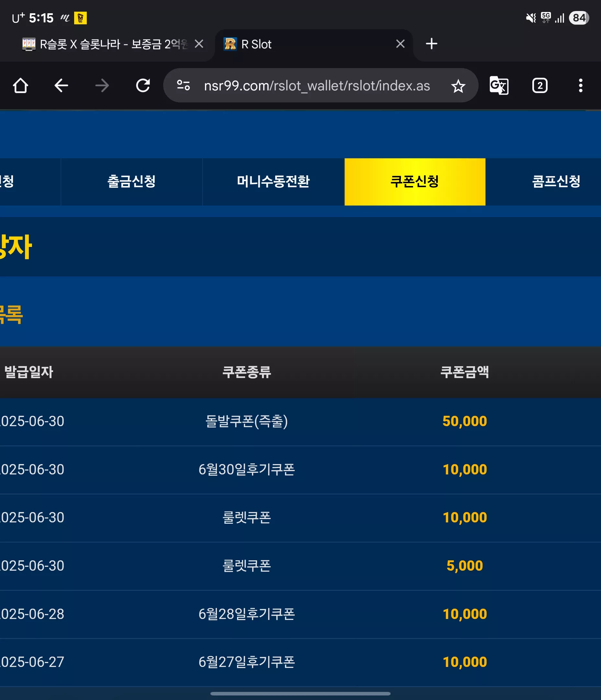Screen dimensions: 601x700
Task: Open the tab switcher showing 2
Action: click(539, 86)
